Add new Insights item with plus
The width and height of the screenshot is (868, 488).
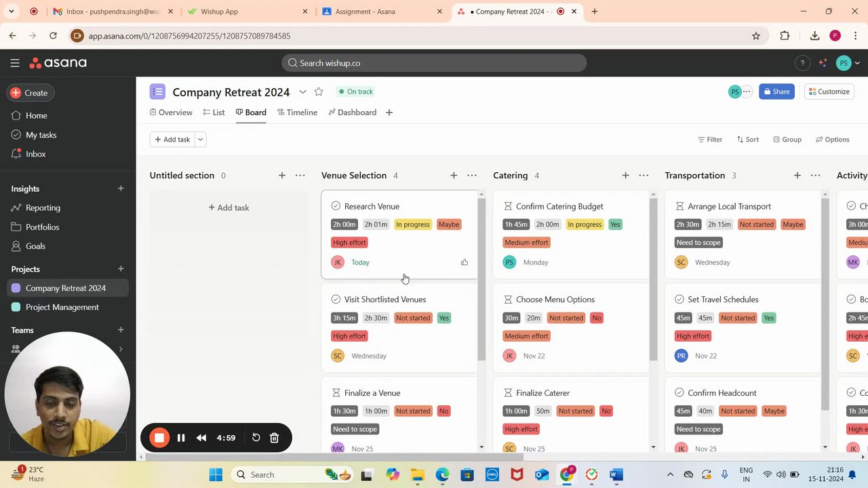pyautogui.click(x=121, y=188)
